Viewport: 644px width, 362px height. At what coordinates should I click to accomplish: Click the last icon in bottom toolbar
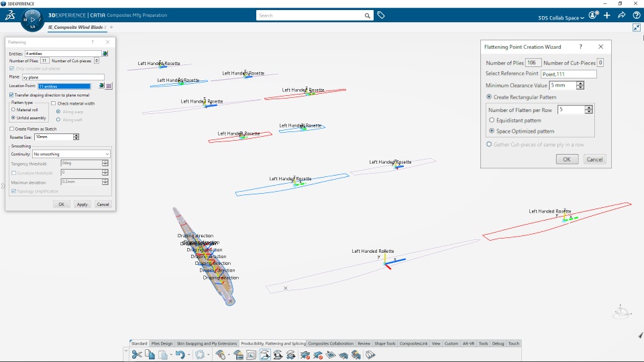[370, 355]
